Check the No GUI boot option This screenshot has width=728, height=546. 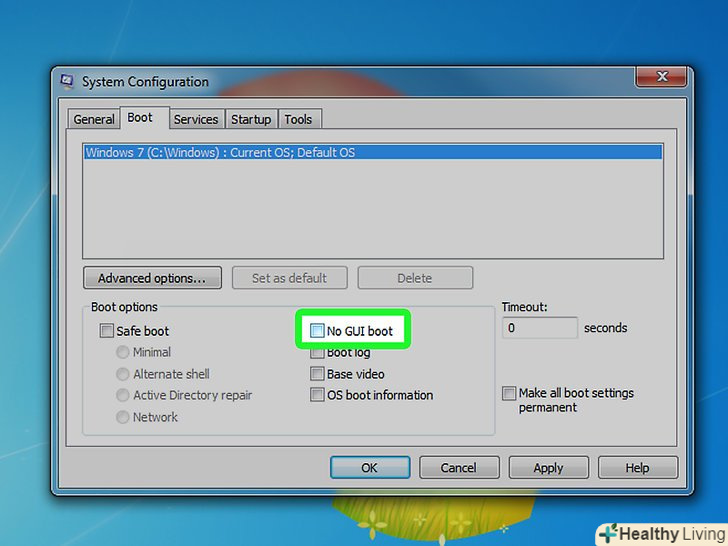pyautogui.click(x=317, y=331)
